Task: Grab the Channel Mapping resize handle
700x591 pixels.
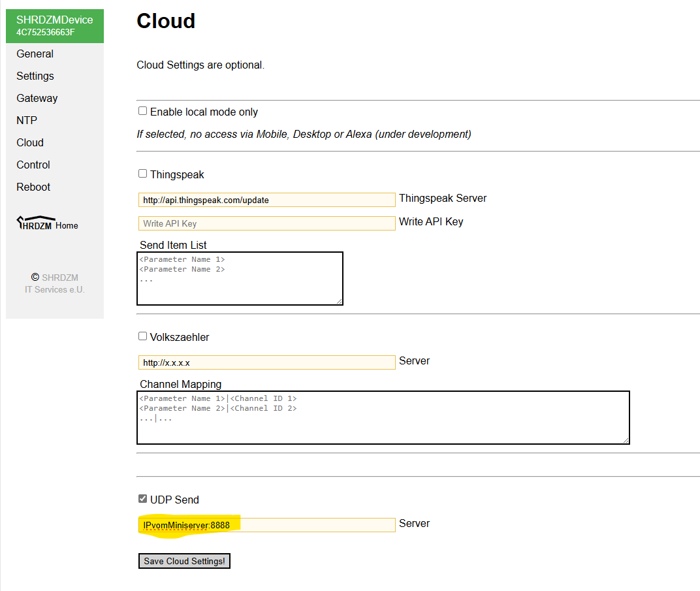Action: coord(626,441)
